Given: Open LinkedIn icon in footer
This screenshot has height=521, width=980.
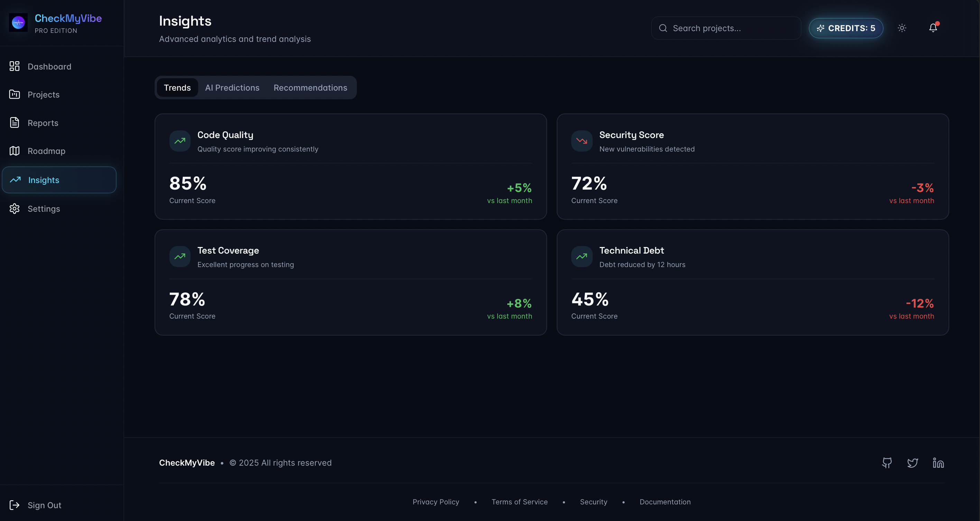Looking at the screenshot, I should coord(938,463).
